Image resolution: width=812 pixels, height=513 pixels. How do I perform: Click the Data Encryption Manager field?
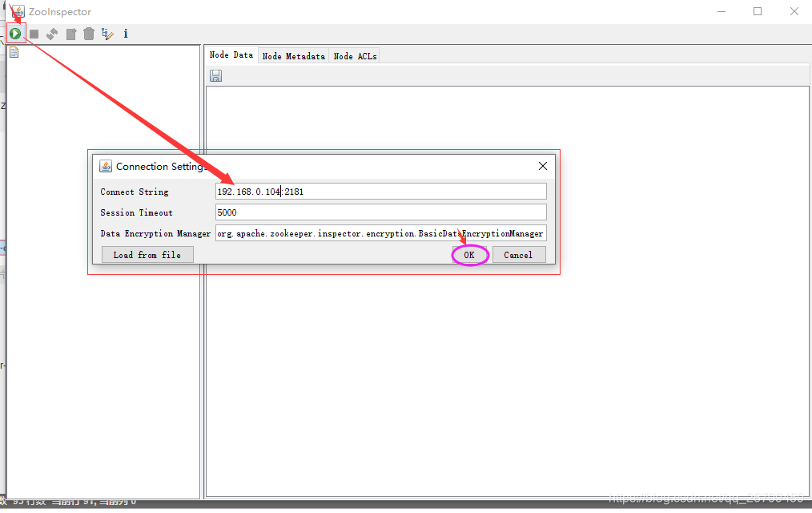pos(380,233)
